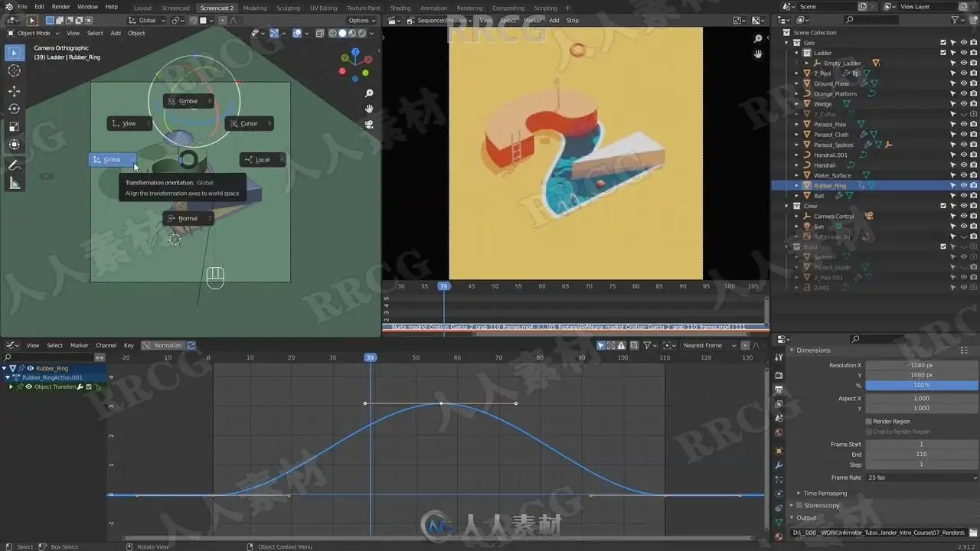Image resolution: width=980 pixels, height=551 pixels.
Task: Open the Object properties tab
Action: (779, 451)
